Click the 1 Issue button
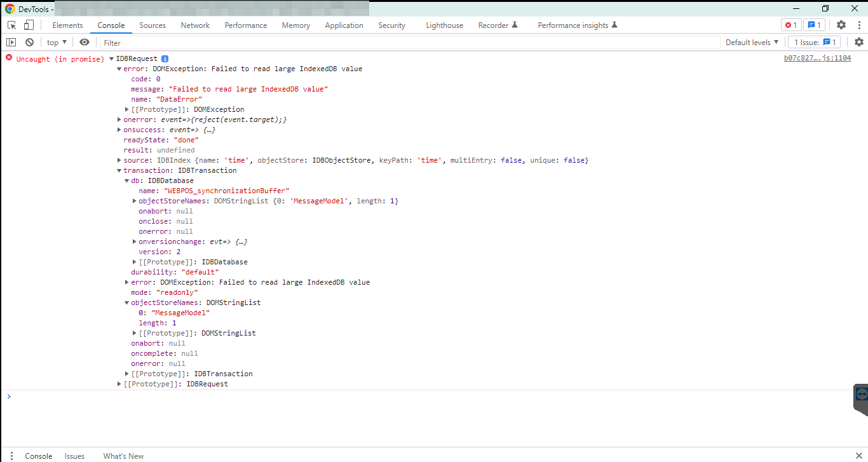This screenshot has width=868, height=462. click(x=814, y=43)
